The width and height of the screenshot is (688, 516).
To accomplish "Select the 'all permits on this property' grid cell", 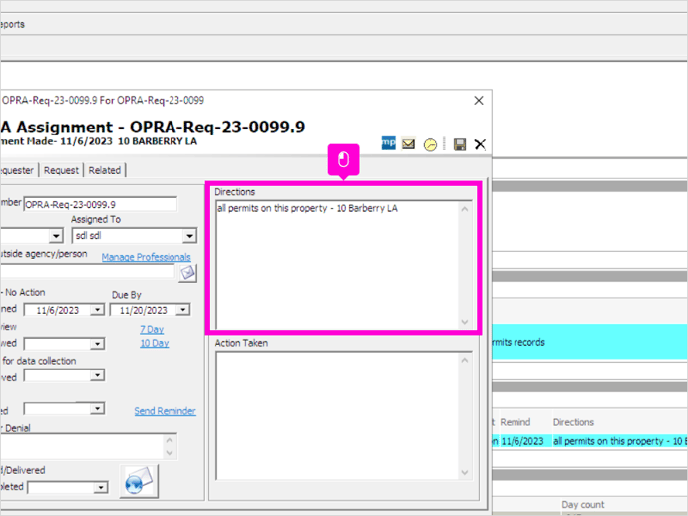I will point(620,441).
